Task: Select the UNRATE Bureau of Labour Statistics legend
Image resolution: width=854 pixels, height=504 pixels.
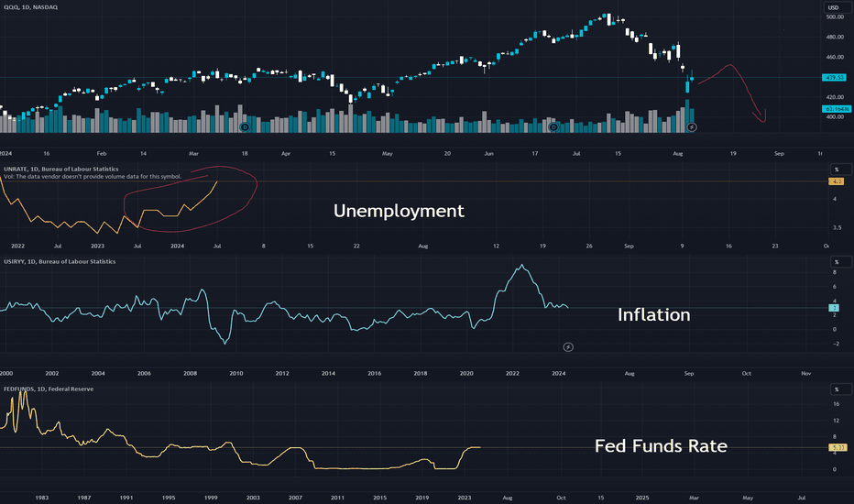Action: coord(61,169)
